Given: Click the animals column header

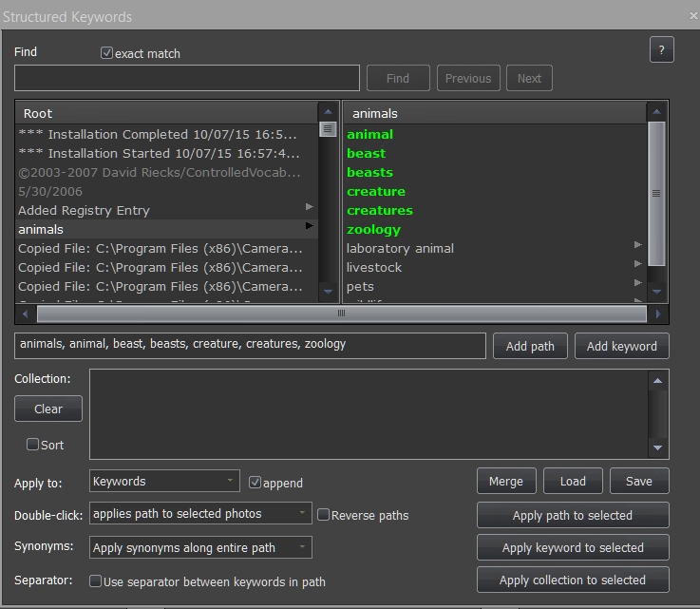Looking at the screenshot, I should coord(494,113).
